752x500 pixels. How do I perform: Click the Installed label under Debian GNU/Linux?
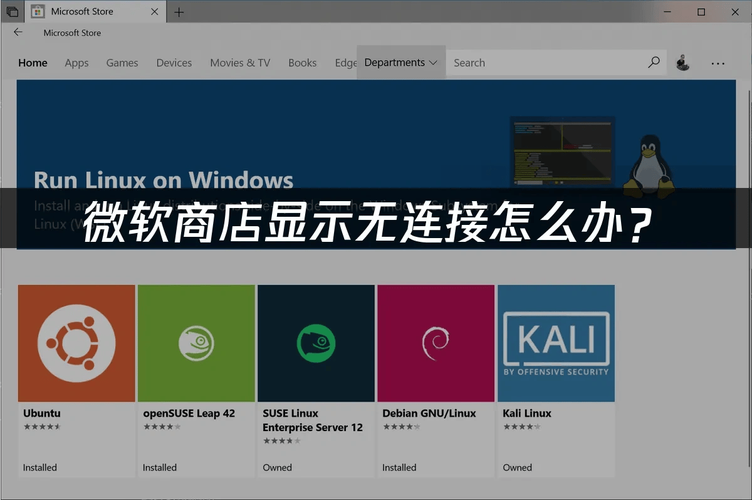[x=399, y=467]
